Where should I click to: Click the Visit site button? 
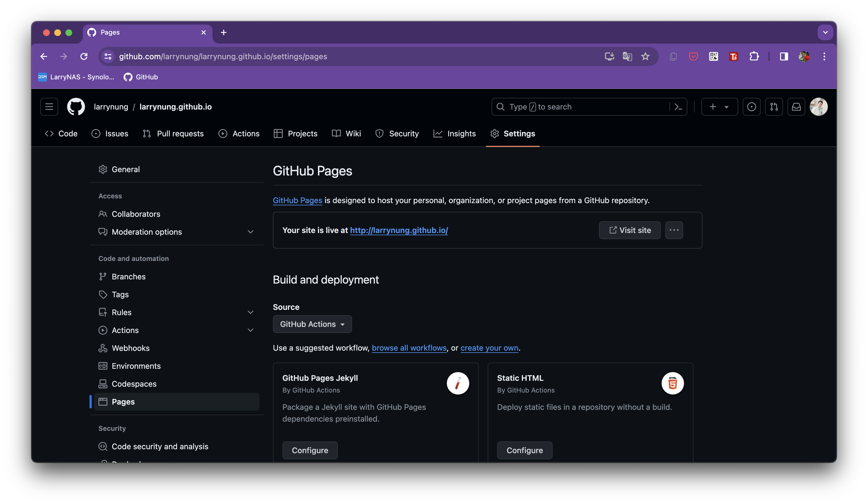[x=630, y=230]
